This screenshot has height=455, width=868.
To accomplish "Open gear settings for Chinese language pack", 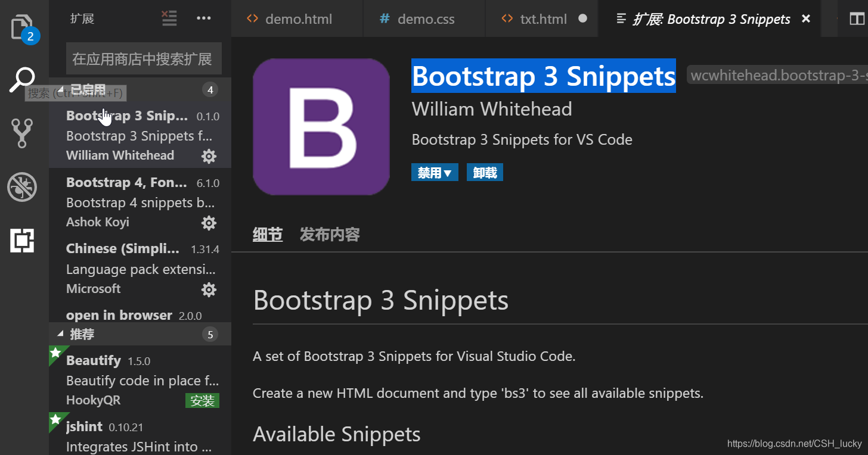I will (x=209, y=289).
